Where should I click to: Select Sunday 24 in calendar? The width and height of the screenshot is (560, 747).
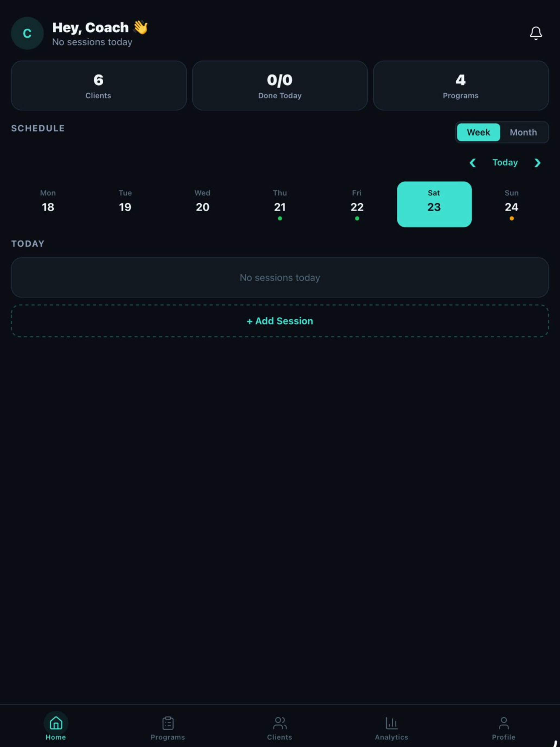(x=511, y=204)
